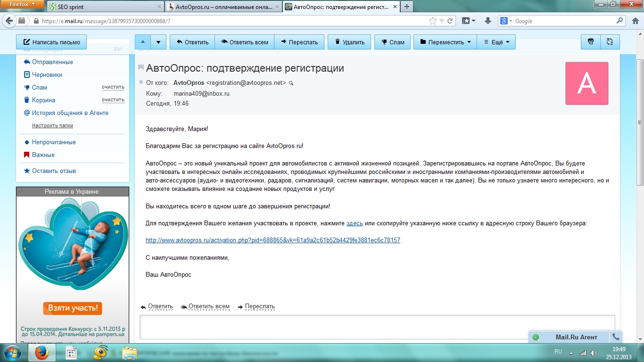The width and height of the screenshot is (644, 362).
Task: Click Firefox back arrow button
Action: pos(9,21)
